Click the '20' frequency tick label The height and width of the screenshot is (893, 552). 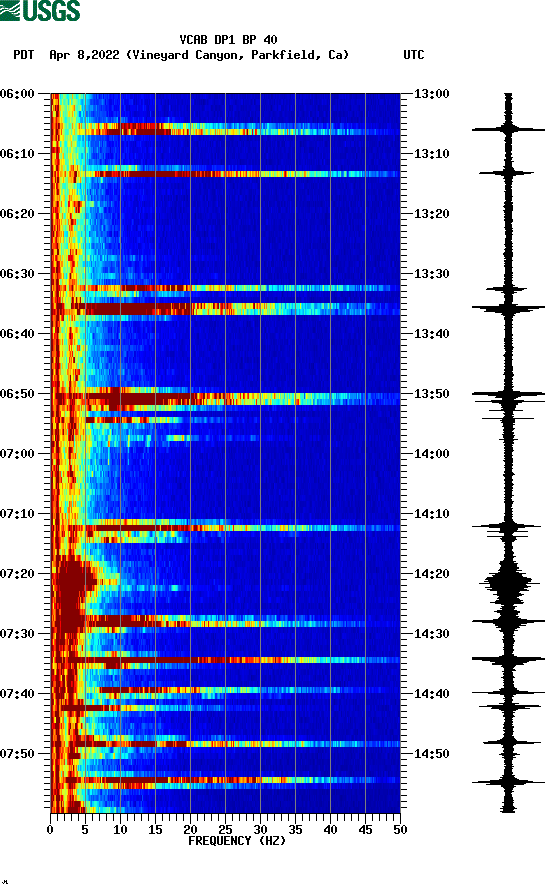[190, 830]
